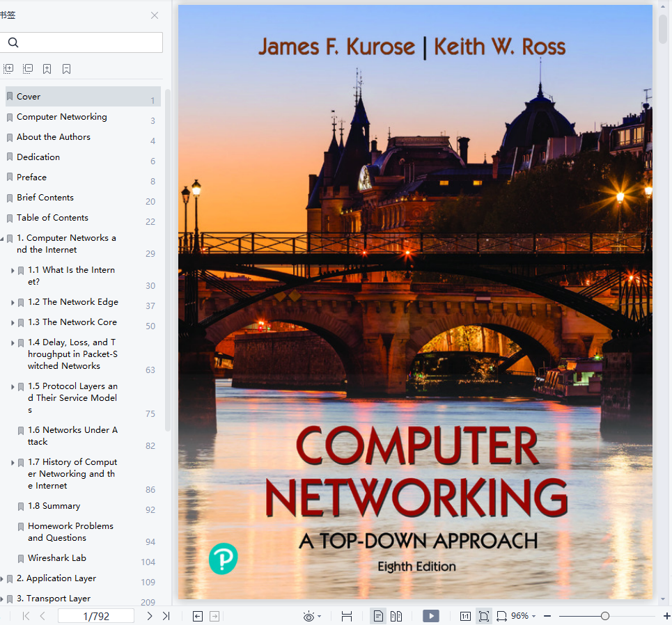
Task: Click the bookmark icon beside Dedication
Action: (10, 157)
